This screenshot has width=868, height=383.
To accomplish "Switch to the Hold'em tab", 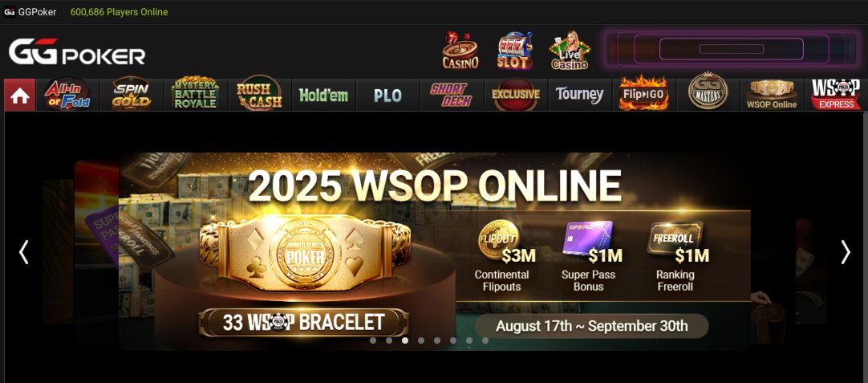I will (324, 95).
